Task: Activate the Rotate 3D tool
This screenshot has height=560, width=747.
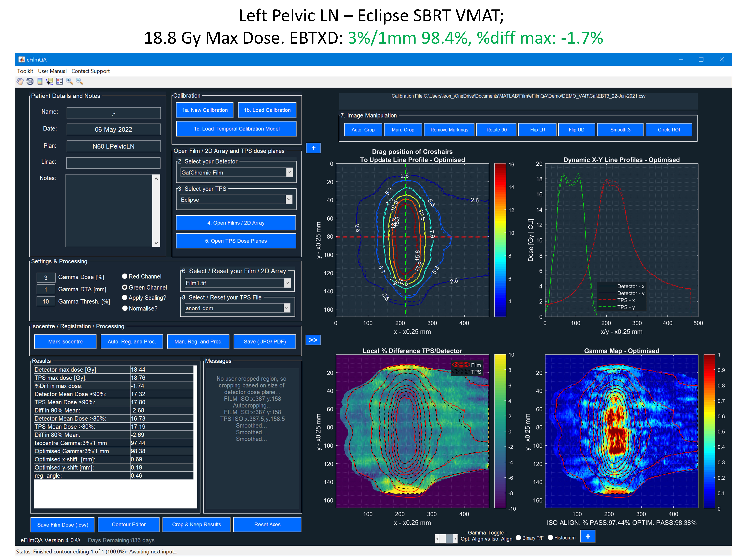Action: (x=30, y=81)
